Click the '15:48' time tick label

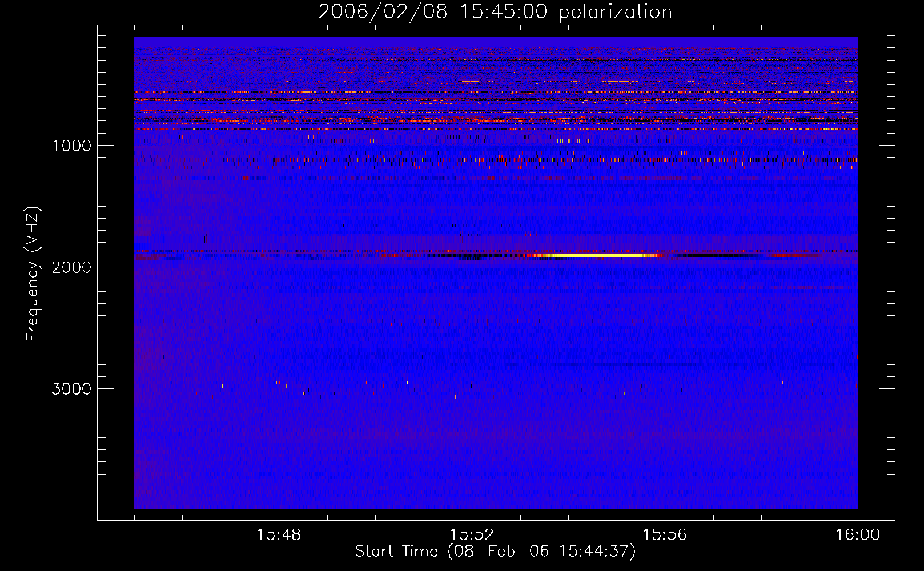click(x=279, y=535)
